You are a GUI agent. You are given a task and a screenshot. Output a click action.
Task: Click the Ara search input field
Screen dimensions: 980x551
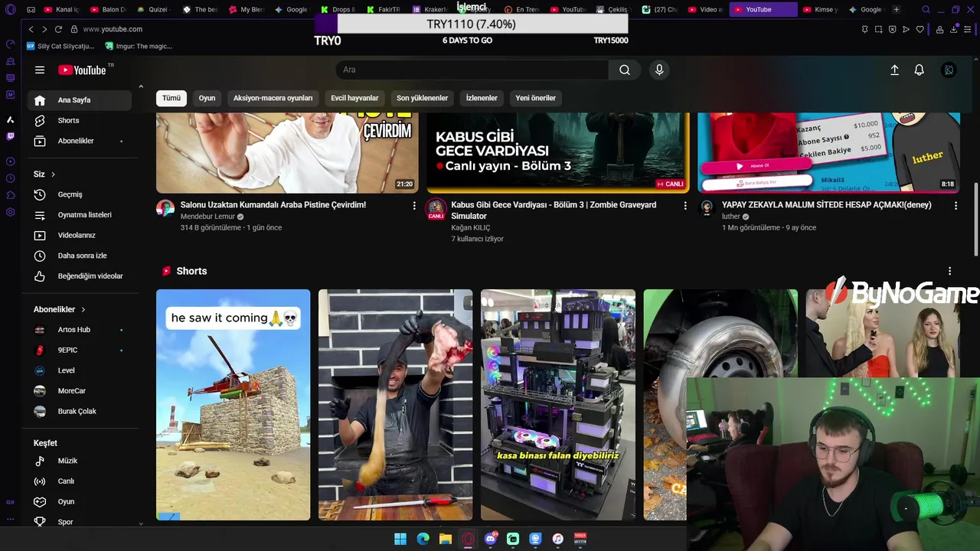pos(472,70)
